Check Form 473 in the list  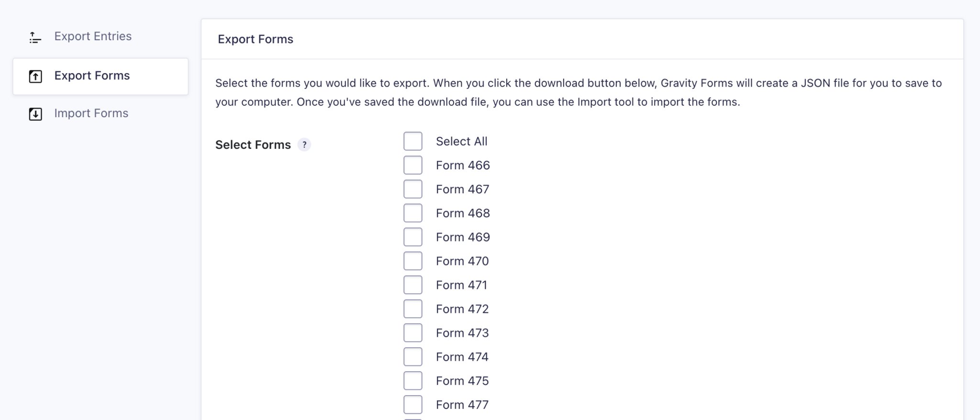pyautogui.click(x=412, y=332)
